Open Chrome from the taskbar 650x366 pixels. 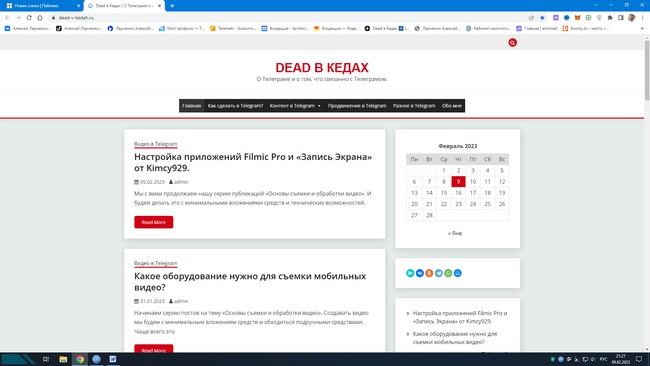click(80, 359)
